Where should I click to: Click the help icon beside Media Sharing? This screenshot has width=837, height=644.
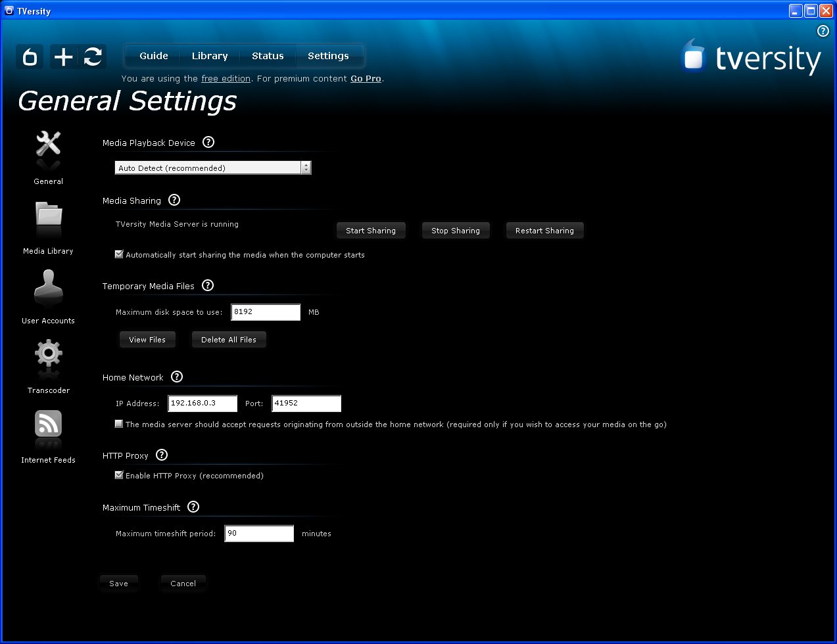[174, 200]
